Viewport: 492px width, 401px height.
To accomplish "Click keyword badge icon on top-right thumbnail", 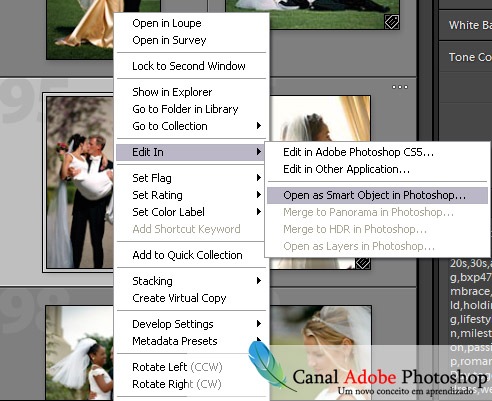I will 392,22.
